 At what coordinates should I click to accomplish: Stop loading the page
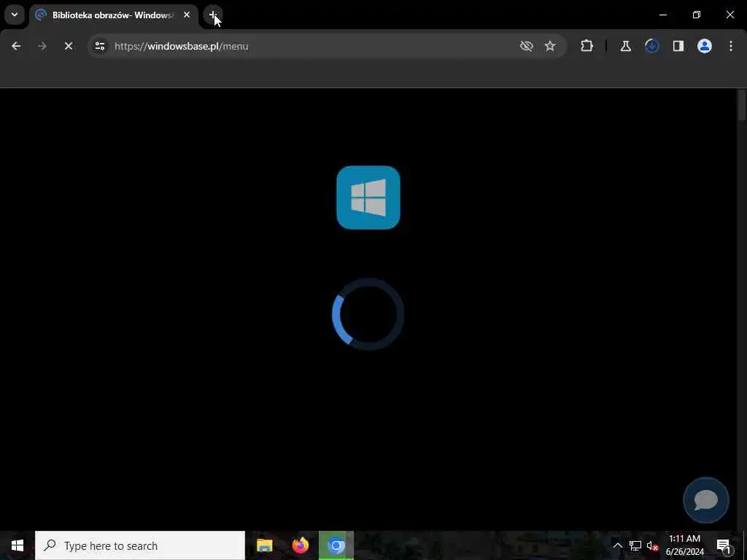(x=68, y=46)
